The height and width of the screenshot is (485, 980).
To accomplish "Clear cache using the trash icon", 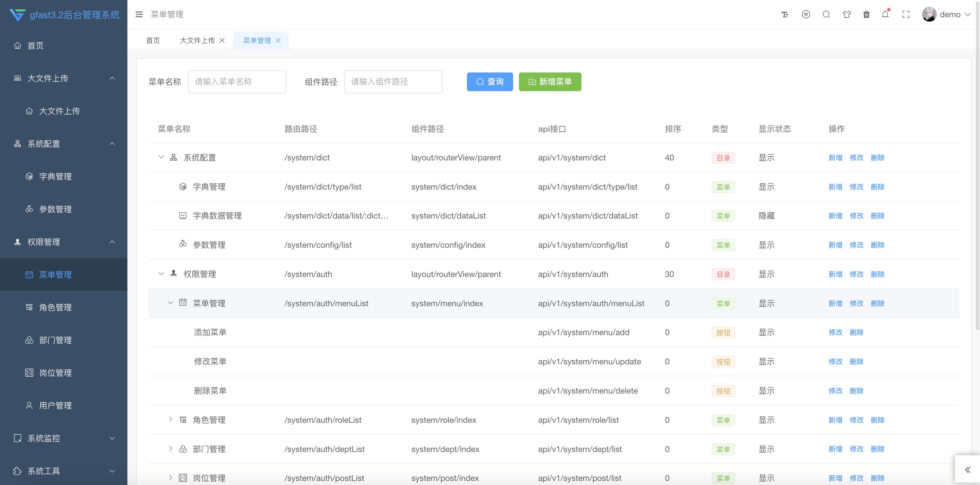I will 867,14.
